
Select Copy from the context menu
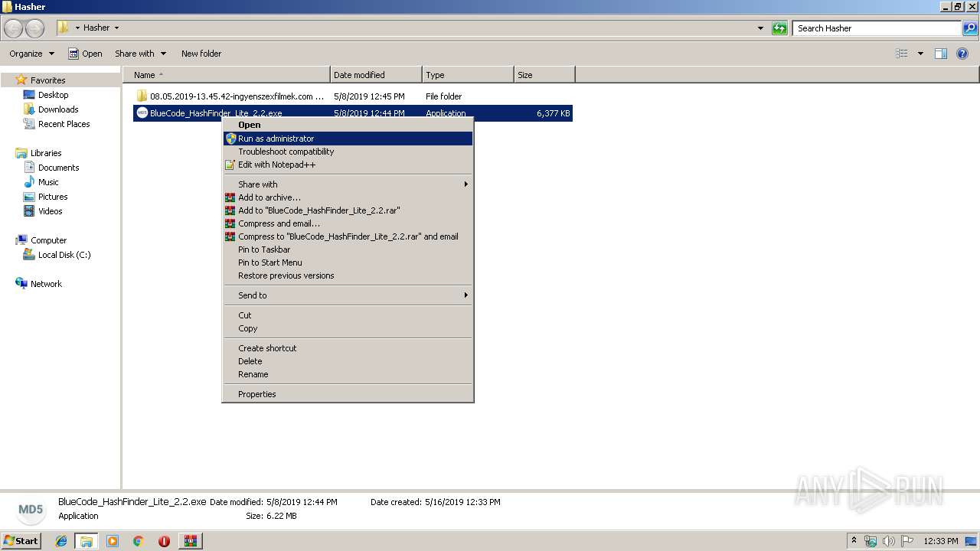tap(348, 328)
